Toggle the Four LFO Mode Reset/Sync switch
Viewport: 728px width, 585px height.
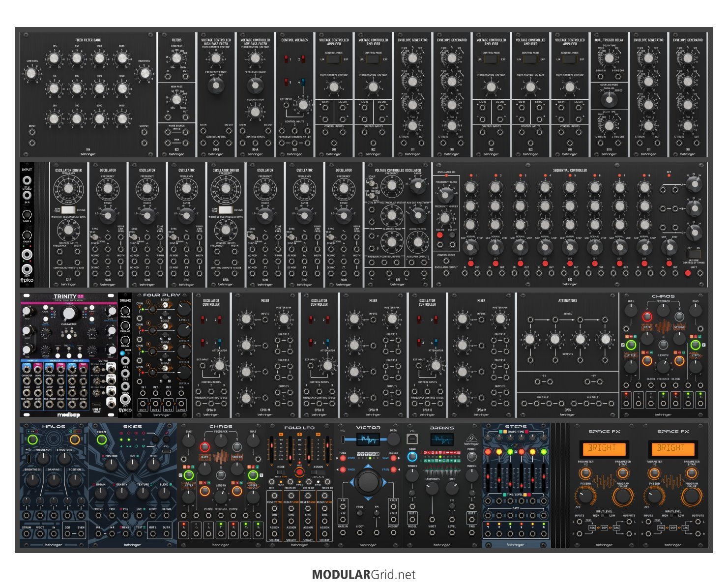point(281,472)
